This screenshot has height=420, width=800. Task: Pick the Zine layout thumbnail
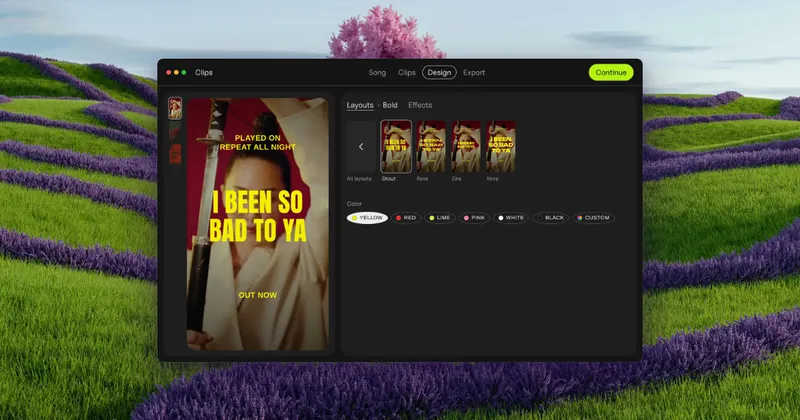(466, 146)
